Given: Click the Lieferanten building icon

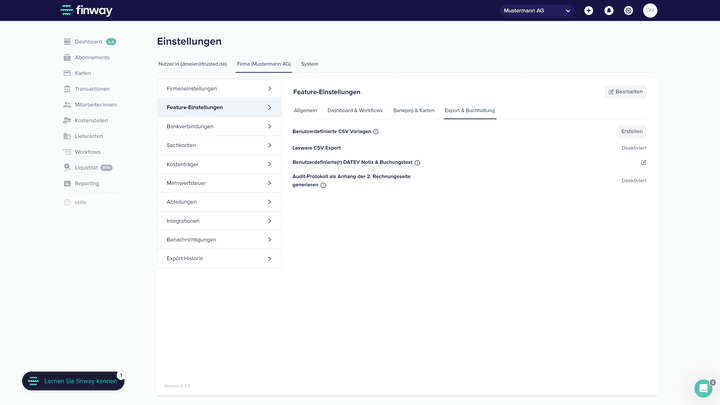Looking at the screenshot, I should (x=67, y=136).
